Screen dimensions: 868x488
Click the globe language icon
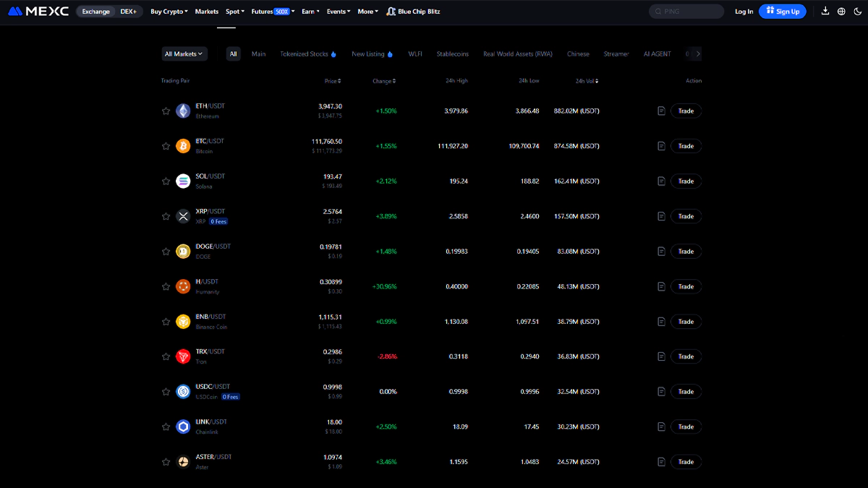coord(841,12)
